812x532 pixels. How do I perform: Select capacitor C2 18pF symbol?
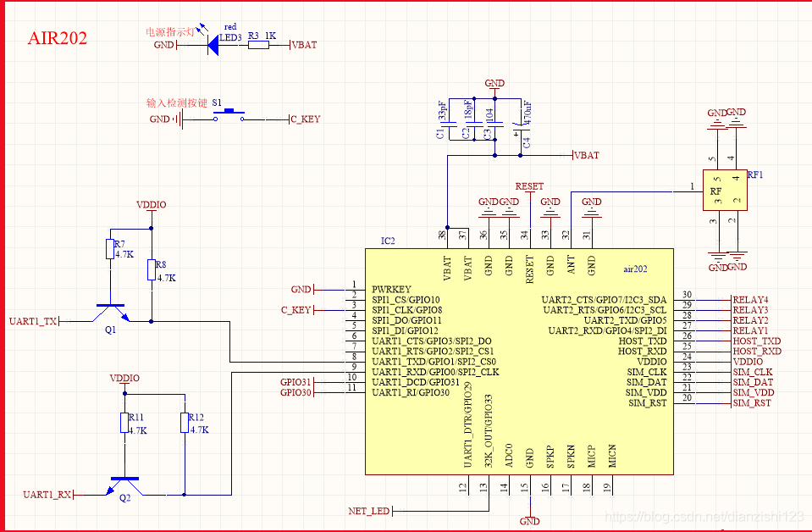click(x=472, y=125)
